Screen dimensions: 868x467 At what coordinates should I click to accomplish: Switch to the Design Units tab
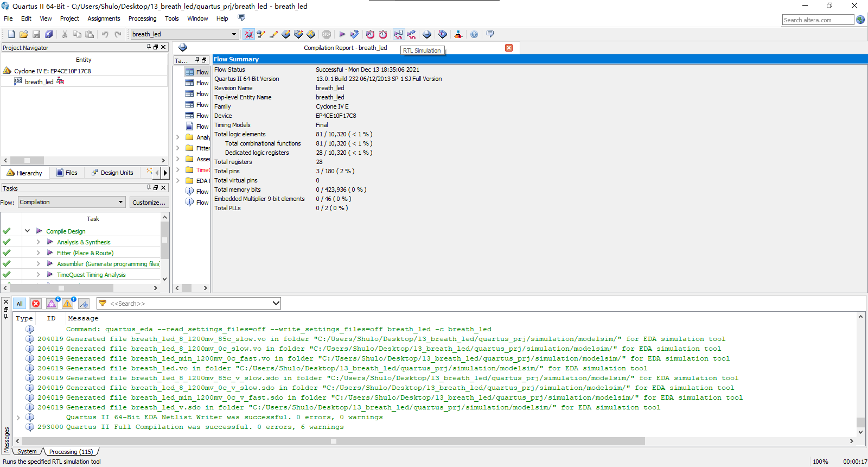tap(112, 173)
